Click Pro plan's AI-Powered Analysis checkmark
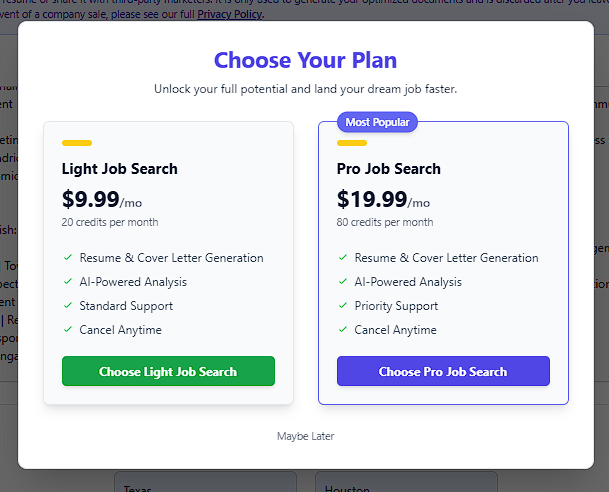The width and height of the screenshot is (609, 492). point(342,282)
